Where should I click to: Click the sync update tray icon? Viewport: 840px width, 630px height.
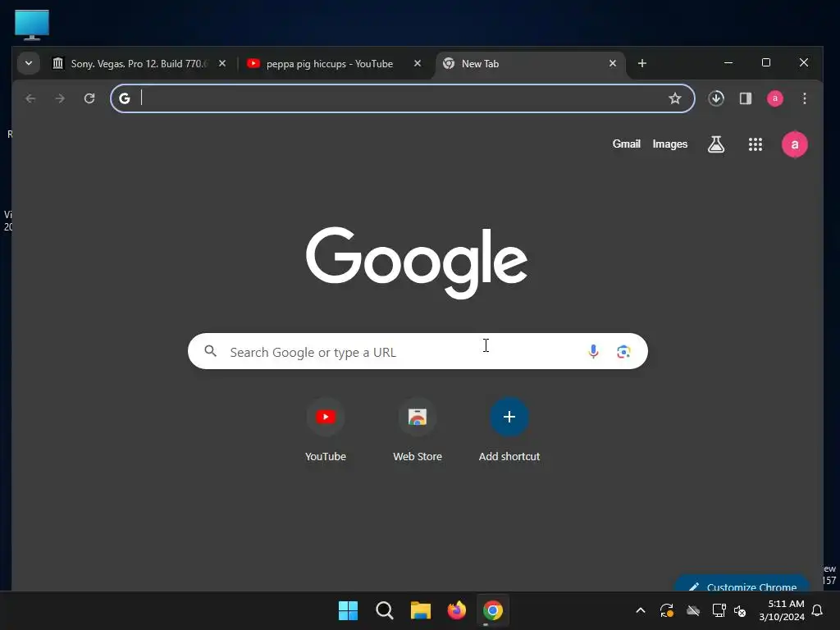point(667,610)
